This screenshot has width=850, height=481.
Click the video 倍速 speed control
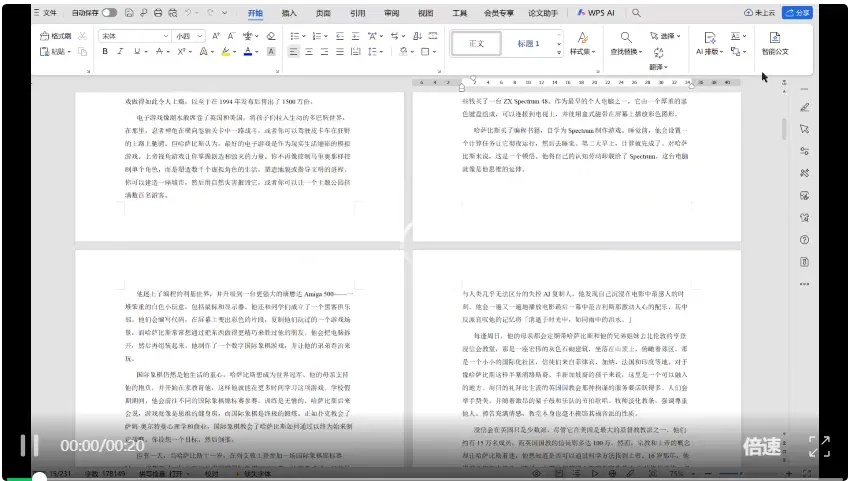[x=762, y=446]
